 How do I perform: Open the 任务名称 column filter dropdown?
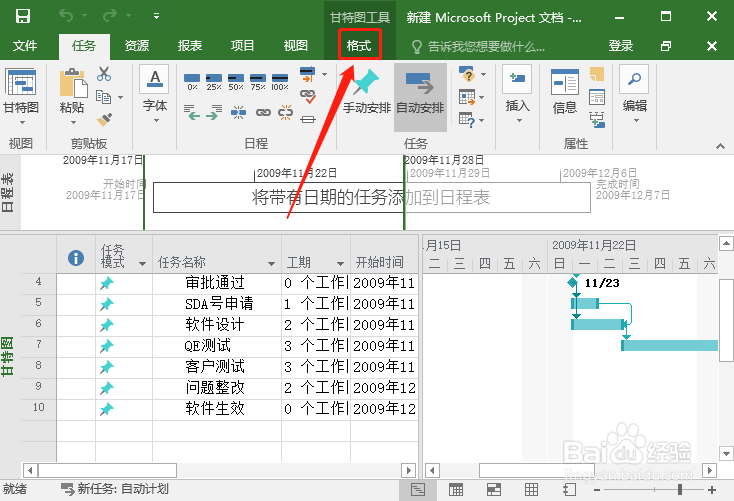[x=271, y=264]
